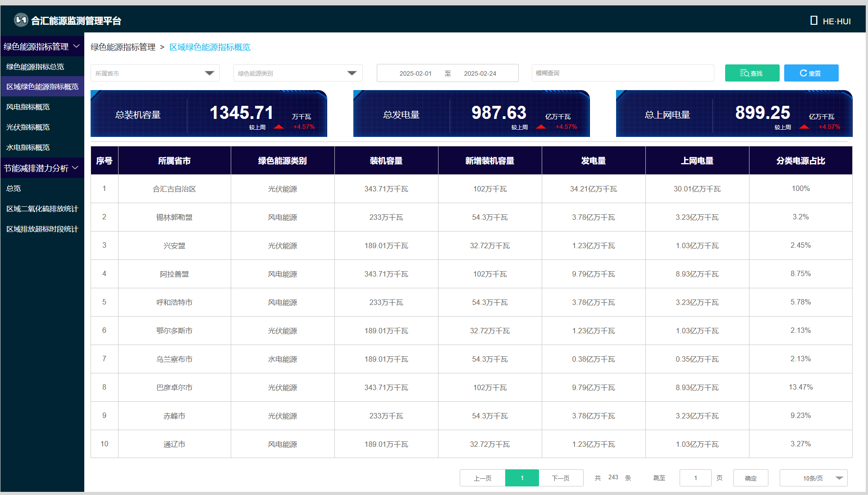Click red up-arrow on 总上网电量 card
This screenshot has width=868, height=495.
[804, 127]
